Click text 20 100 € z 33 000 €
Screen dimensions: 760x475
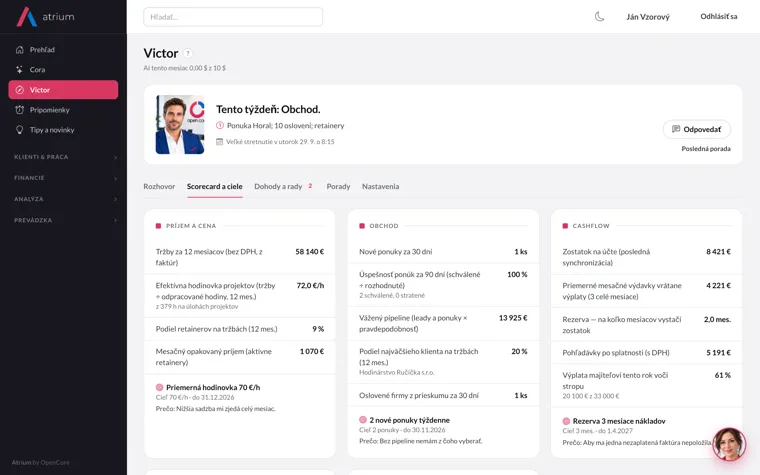click(591, 396)
